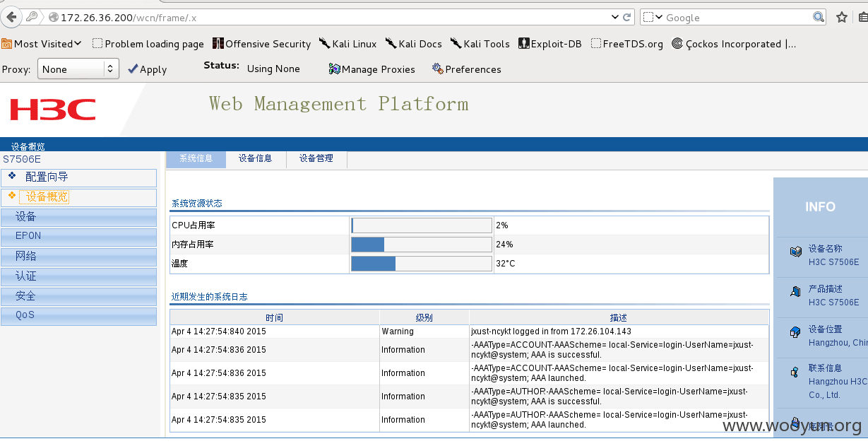Click the 设备名称 icon in INFO panel
Screen dimensions: 868x446
click(796, 251)
